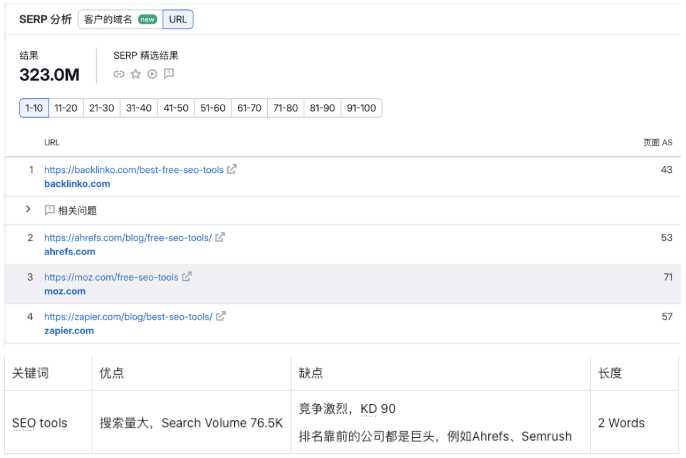
Task: Click the 323.0M results count
Action: [x=49, y=75]
